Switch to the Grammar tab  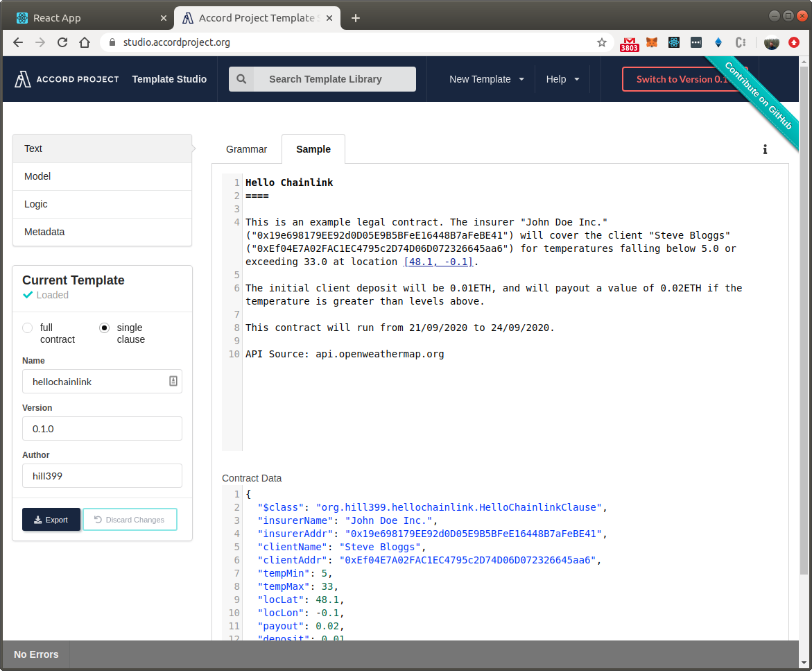tap(246, 149)
